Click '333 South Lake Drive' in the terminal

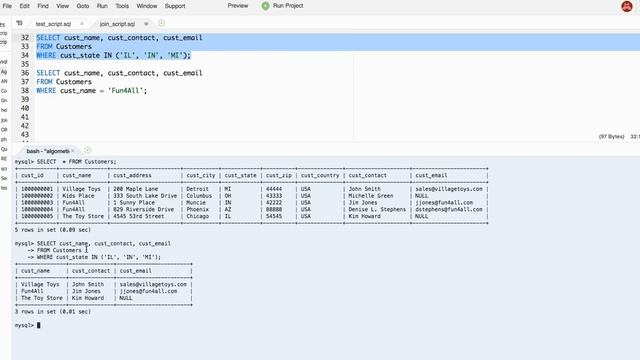click(x=145, y=196)
